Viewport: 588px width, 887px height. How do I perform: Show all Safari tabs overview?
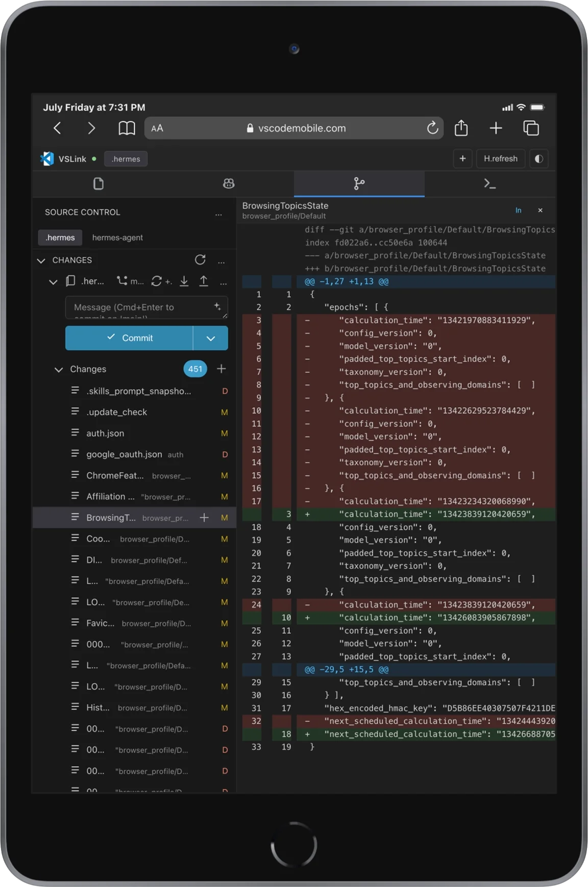[531, 128]
